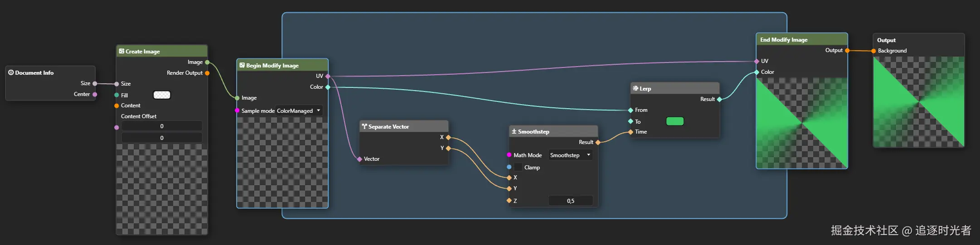Screen dimensions: 980x245
Task: Click the Center output socket on Document Info
Action: (95, 94)
